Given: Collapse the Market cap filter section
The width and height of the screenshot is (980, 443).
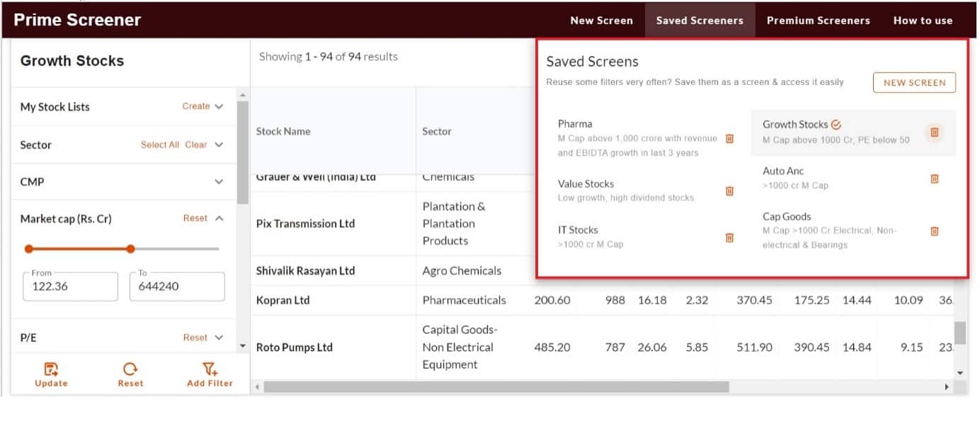Looking at the screenshot, I should 219,219.
